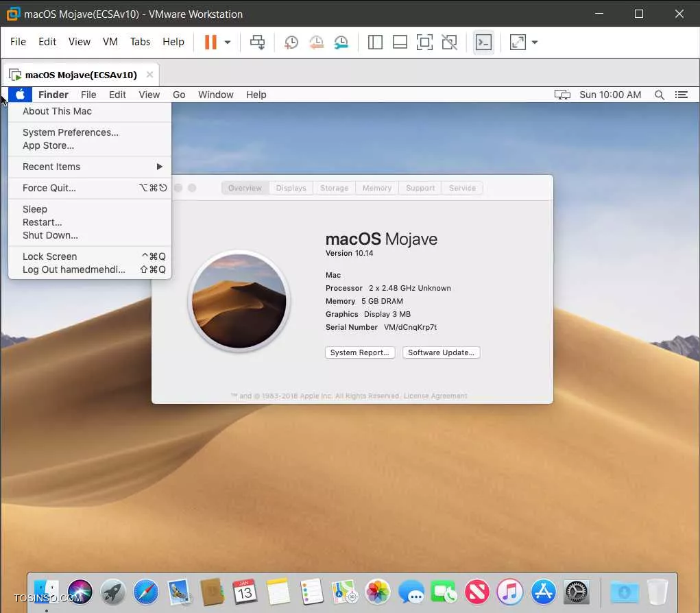Open the snapshot manager icon

(x=341, y=43)
